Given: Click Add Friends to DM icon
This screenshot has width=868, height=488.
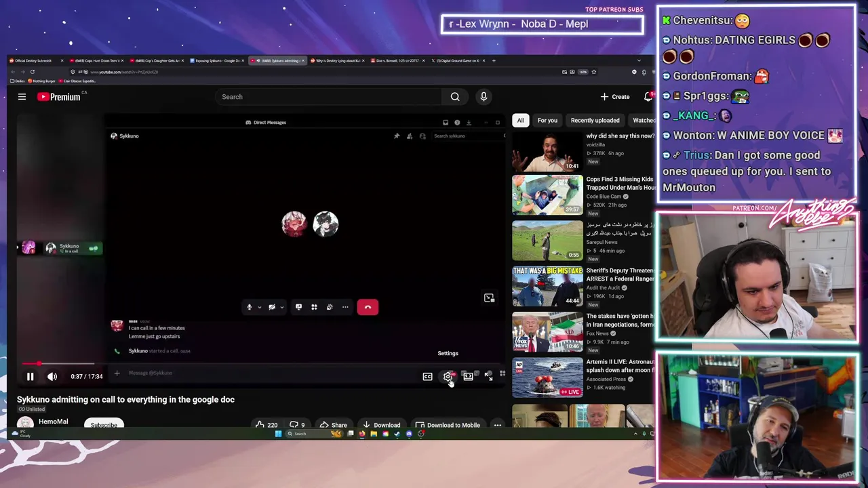Looking at the screenshot, I should click(410, 136).
